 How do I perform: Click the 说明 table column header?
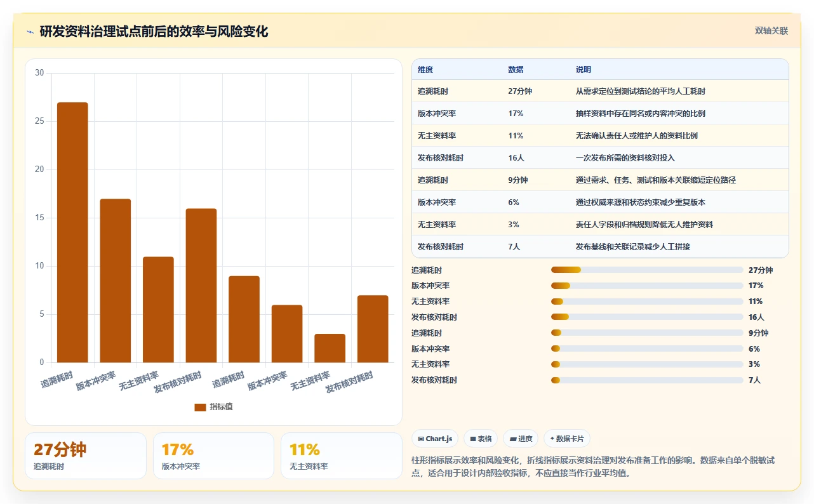pyautogui.click(x=584, y=70)
